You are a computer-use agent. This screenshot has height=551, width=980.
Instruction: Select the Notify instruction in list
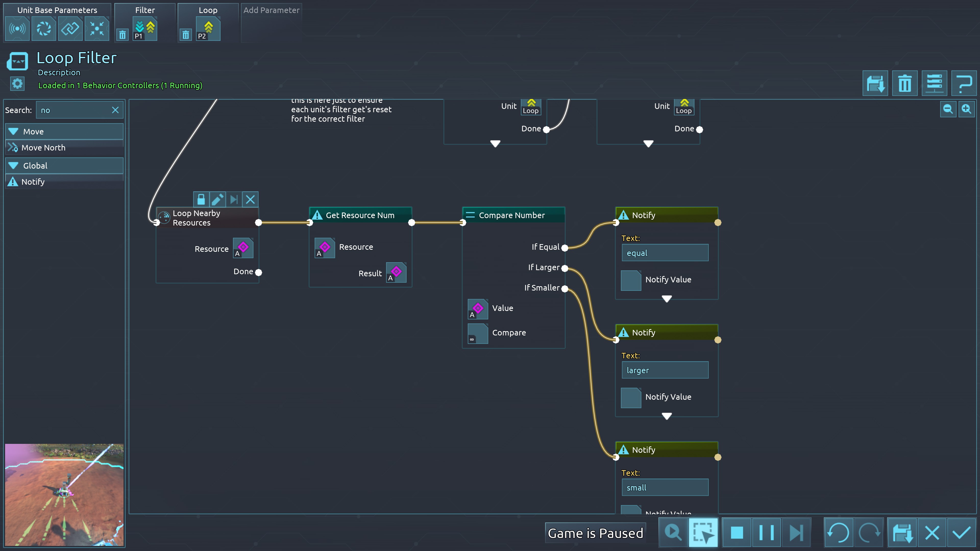tap(33, 182)
